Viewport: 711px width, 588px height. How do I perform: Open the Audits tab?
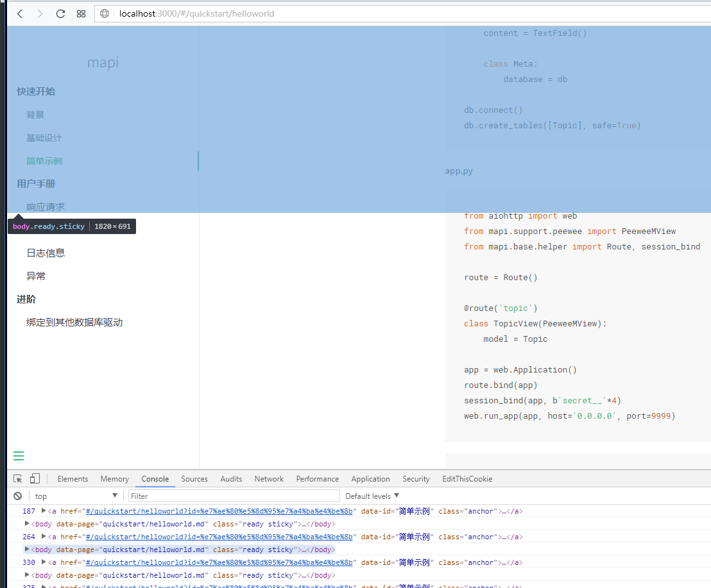pyautogui.click(x=231, y=479)
